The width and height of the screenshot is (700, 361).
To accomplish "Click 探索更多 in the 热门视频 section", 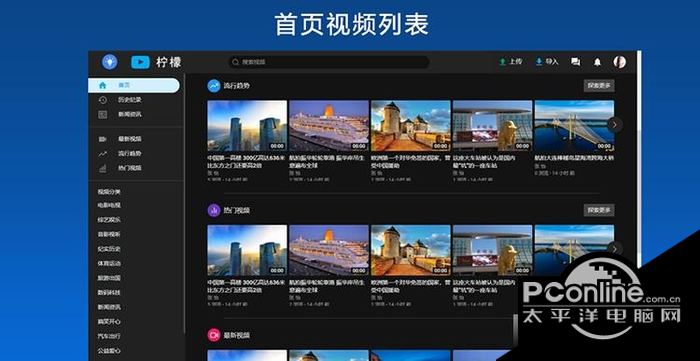I will pos(599,210).
